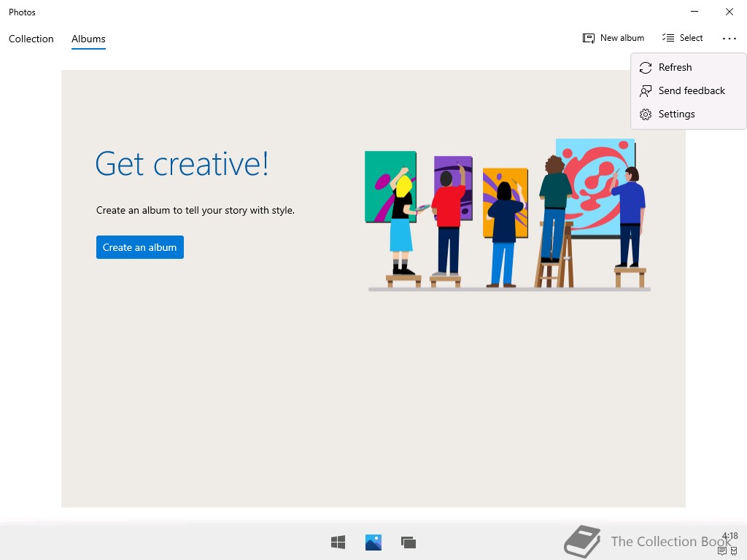
Task: Close the Photos window
Action: 729,12
